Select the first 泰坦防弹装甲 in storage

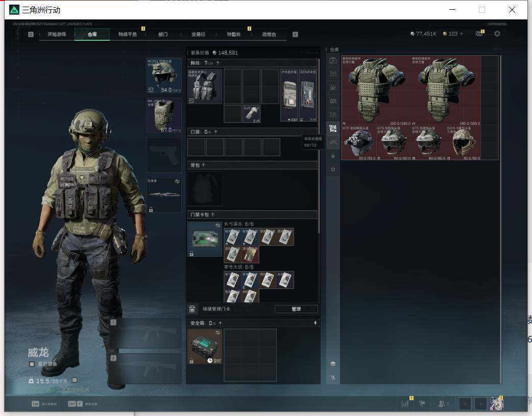[376, 90]
